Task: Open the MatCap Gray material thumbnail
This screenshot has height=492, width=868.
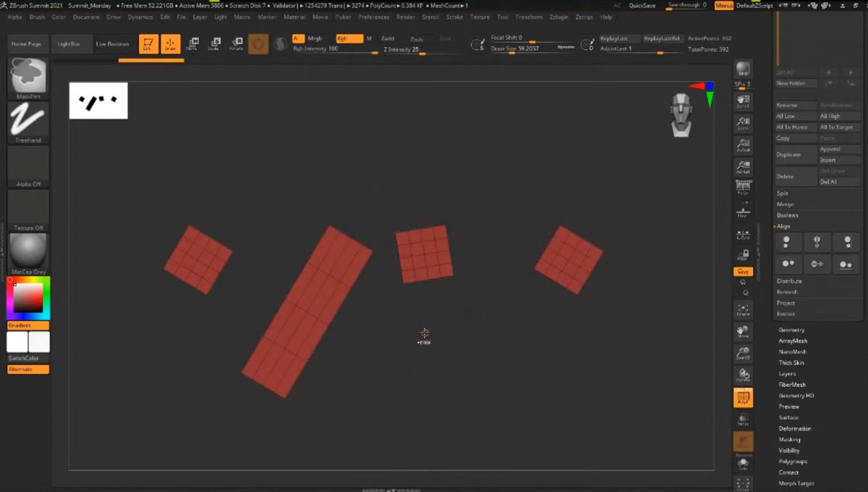Action: coord(29,252)
